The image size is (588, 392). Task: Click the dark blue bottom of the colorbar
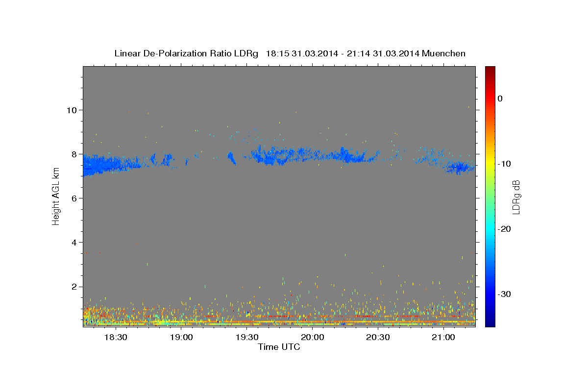(490, 322)
